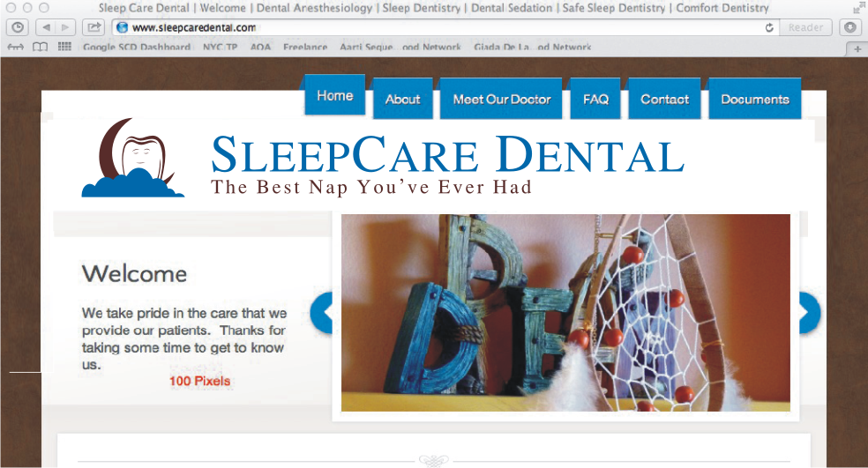This screenshot has width=868, height=468.
Task: Show next slide with right carousel arrow
Action: point(809,313)
